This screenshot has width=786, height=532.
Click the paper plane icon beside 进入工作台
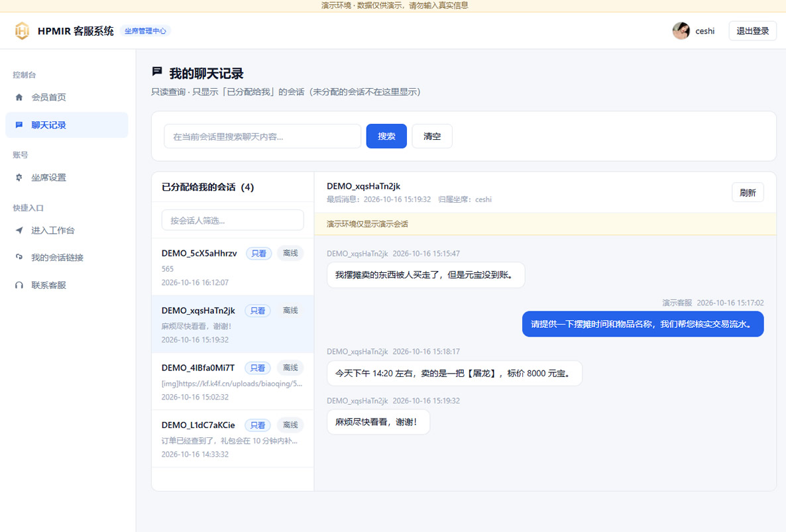point(19,230)
